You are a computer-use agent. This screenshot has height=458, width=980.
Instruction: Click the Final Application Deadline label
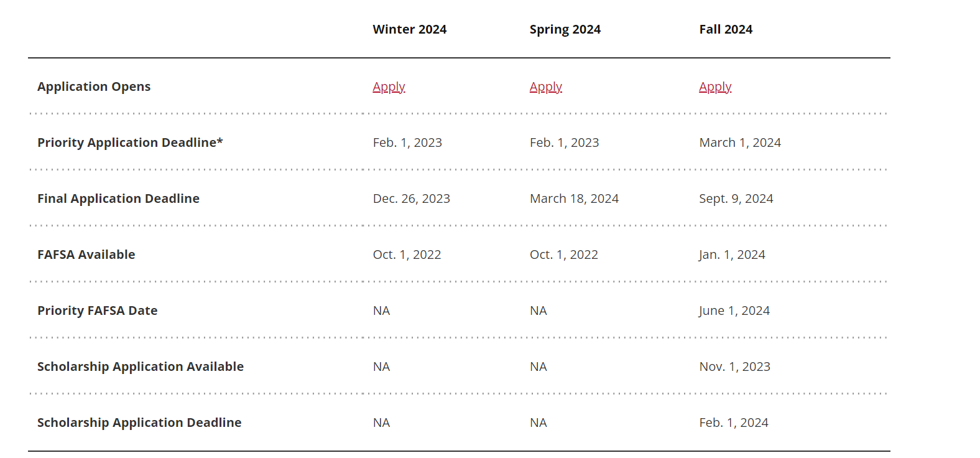coord(118,199)
